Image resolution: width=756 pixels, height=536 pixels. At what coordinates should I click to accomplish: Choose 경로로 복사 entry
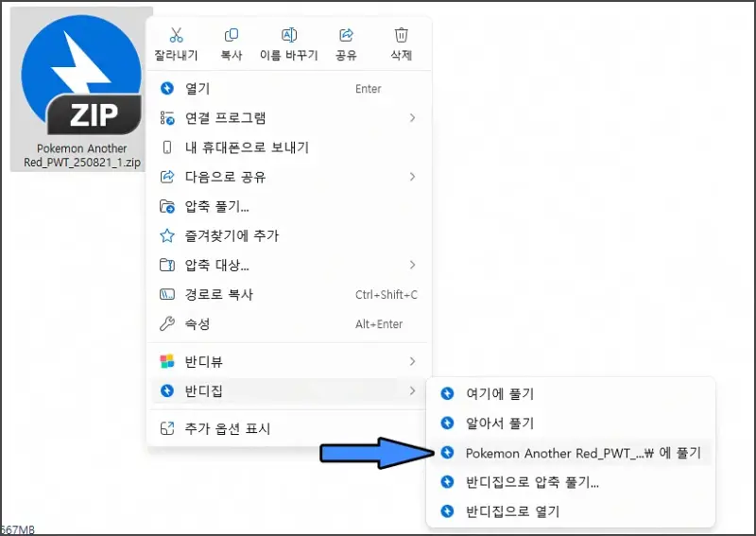(x=289, y=294)
